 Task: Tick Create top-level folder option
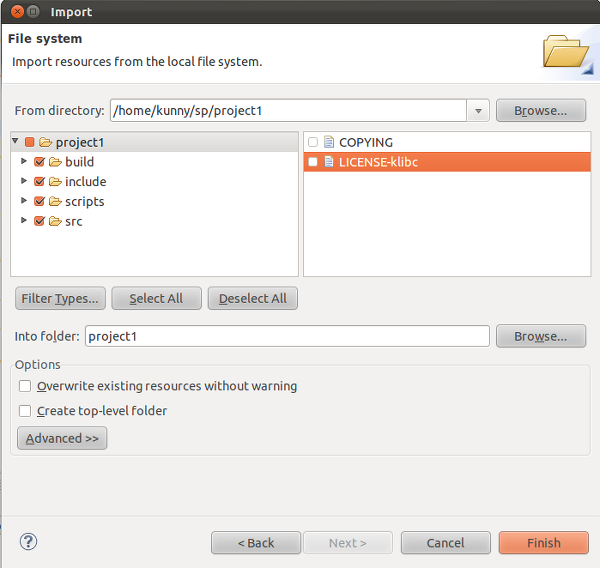(25, 411)
